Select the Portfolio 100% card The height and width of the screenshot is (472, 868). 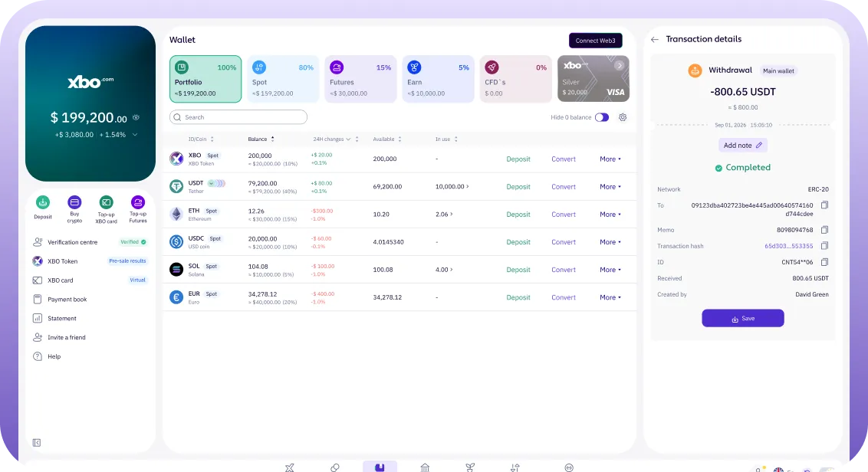[x=205, y=79]
